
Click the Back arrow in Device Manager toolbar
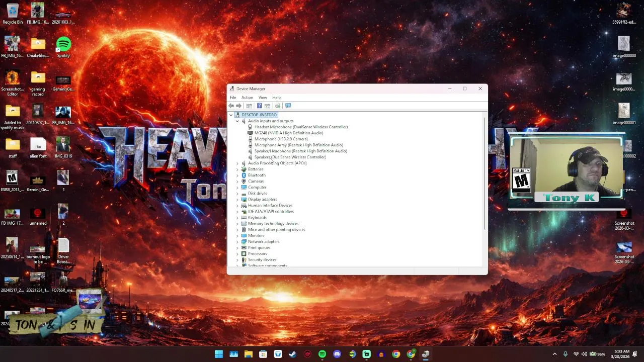coord(231,106)
